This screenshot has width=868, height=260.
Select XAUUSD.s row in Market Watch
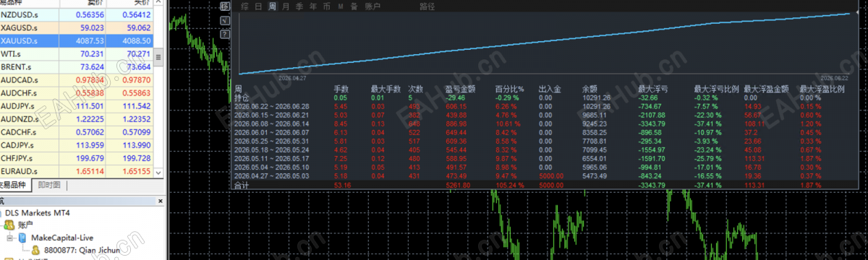[x=77, y=42]
